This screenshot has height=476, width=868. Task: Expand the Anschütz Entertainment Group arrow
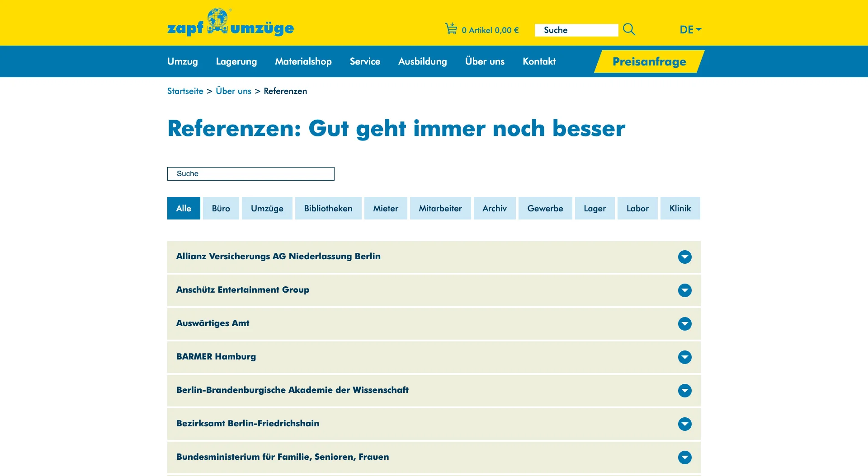684,290
